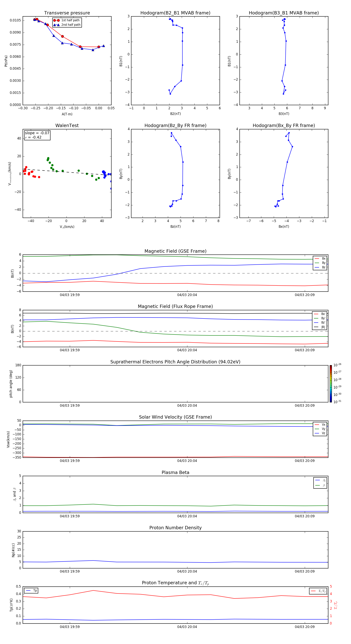351x644 pixels.
Task: Click the "Bz'" entry in Flux Rope legend
Action: coord(320,323)
